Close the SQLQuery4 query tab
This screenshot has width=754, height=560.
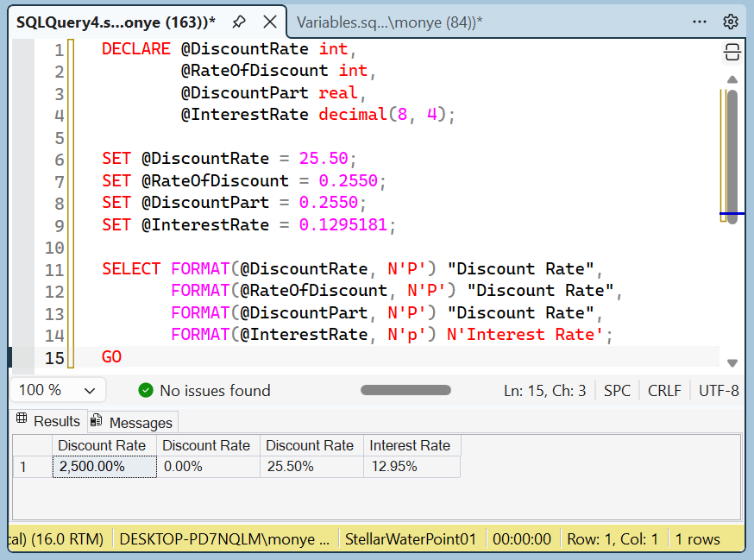[x=270, y=22]
